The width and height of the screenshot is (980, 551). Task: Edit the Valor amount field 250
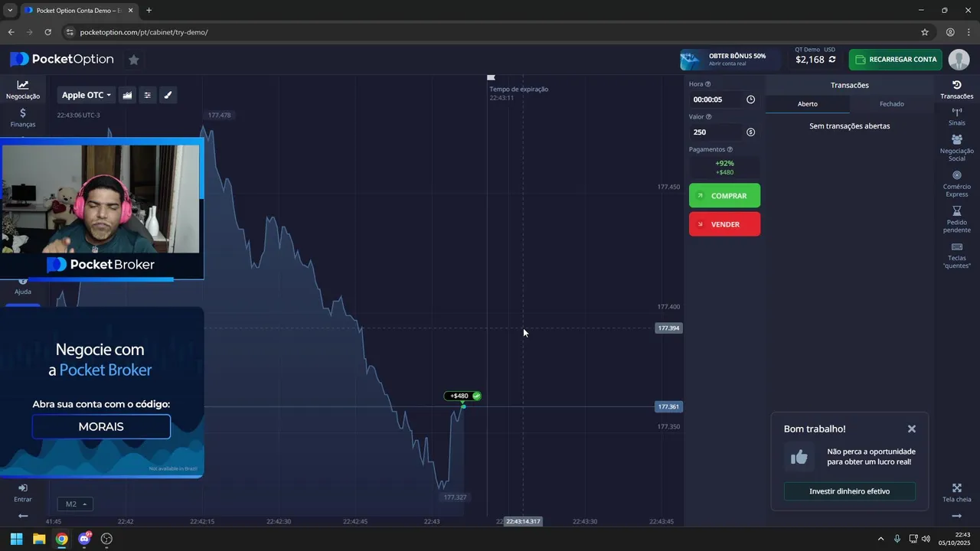tap(717, 132)
